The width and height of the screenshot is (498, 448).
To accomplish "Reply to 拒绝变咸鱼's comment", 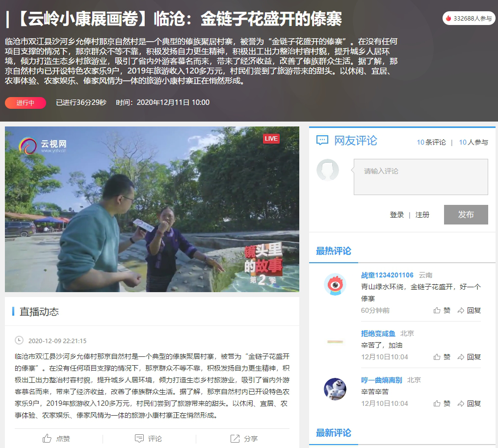I will [469, 357].
